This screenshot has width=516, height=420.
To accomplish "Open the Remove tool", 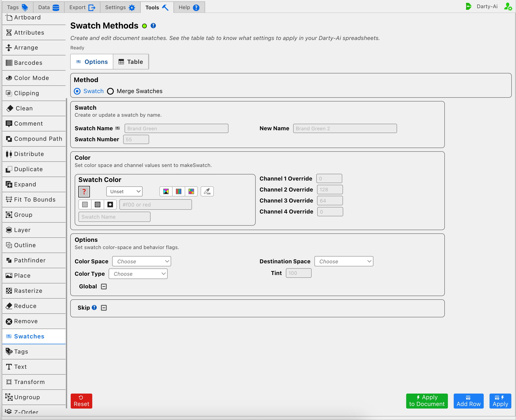I will point(34,321).
